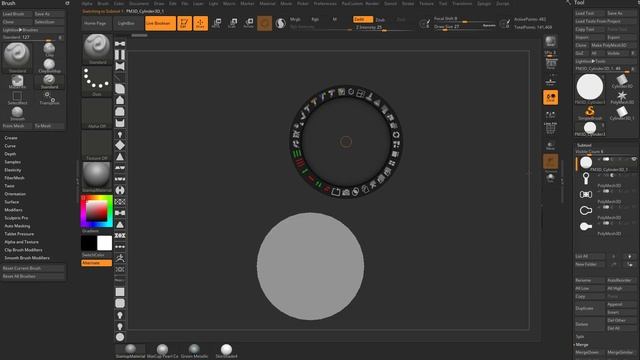The width and height of the screenshot is (640, 360).
Task: Toggle the Zsub button
Action: pos(380,20)
